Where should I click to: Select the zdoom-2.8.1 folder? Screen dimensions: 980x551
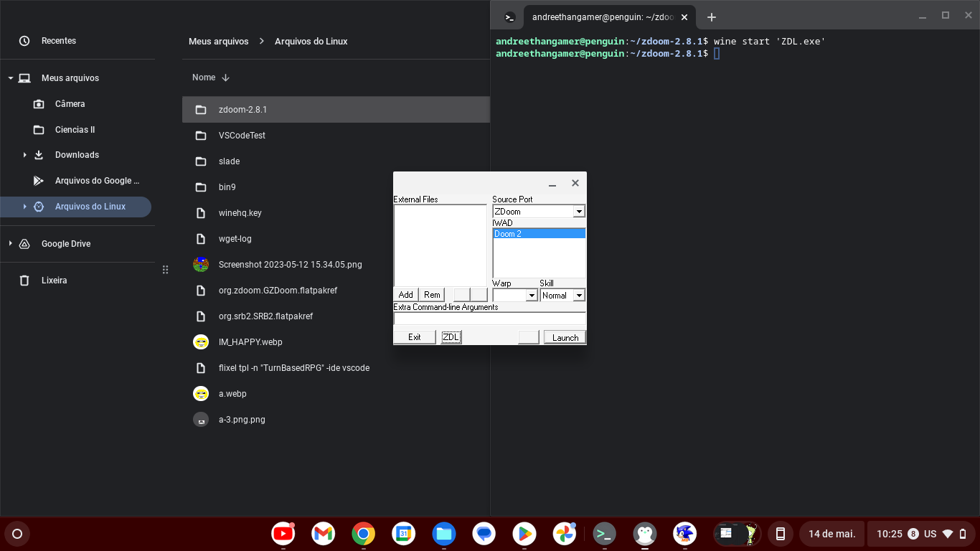[x=336, y=110]
